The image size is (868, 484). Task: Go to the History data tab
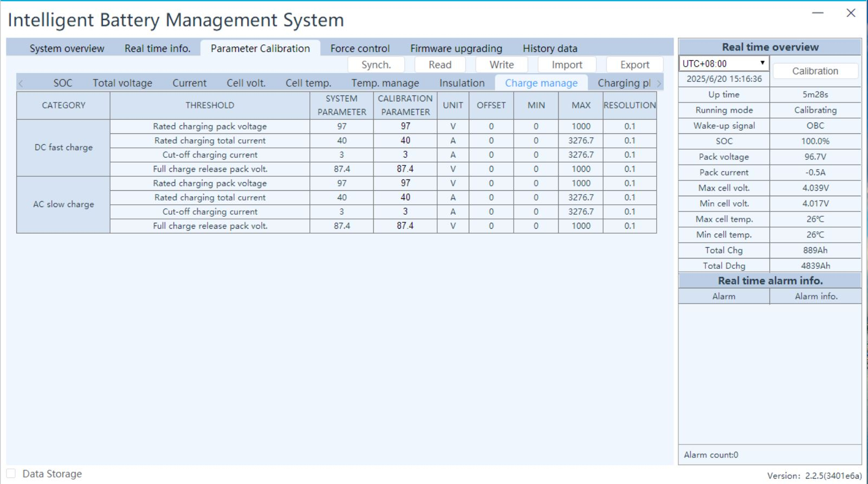pyautogui.click(x=549, y=48)
